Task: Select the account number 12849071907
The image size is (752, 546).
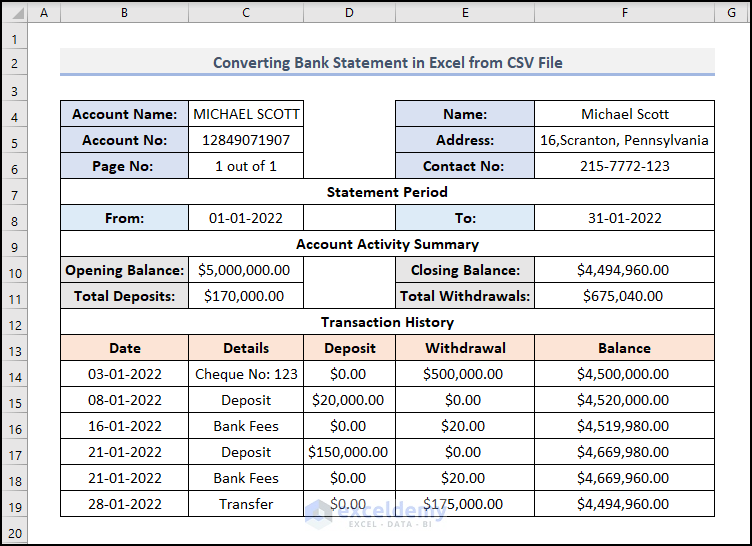Action: click(x=246, y=140)
